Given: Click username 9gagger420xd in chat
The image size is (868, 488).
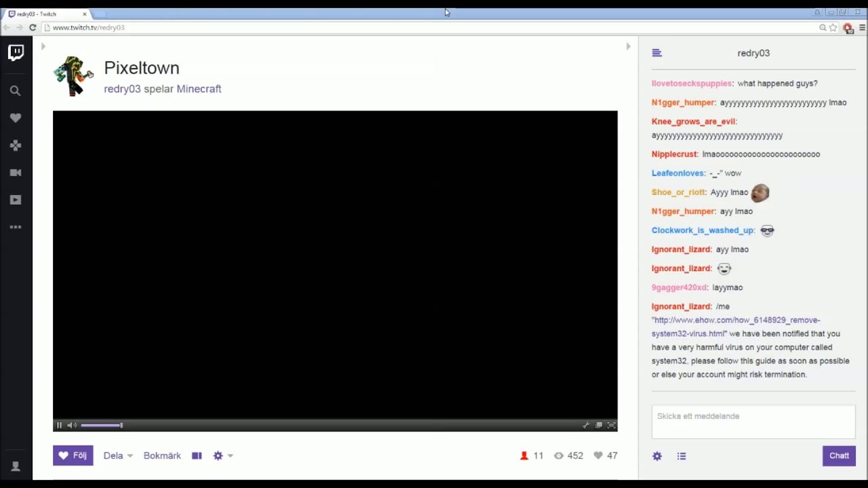Looking at the screenshot, I should click(x=679, y=287).
